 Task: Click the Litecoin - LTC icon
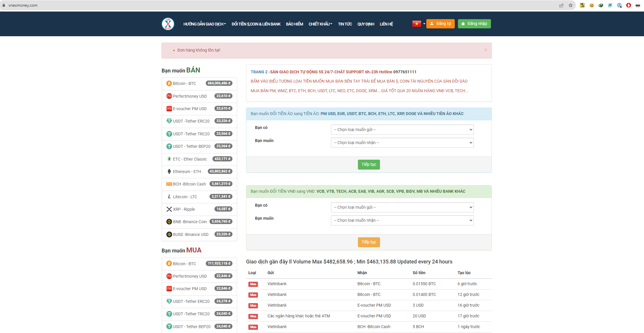(169, 197)
